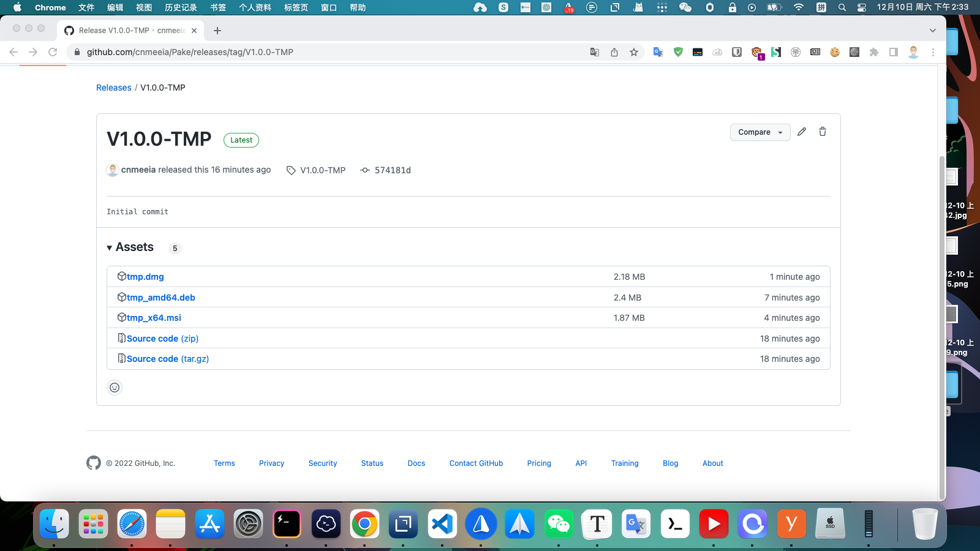Go back to previous page
980x551 pixels.
(x=13, y=52)
